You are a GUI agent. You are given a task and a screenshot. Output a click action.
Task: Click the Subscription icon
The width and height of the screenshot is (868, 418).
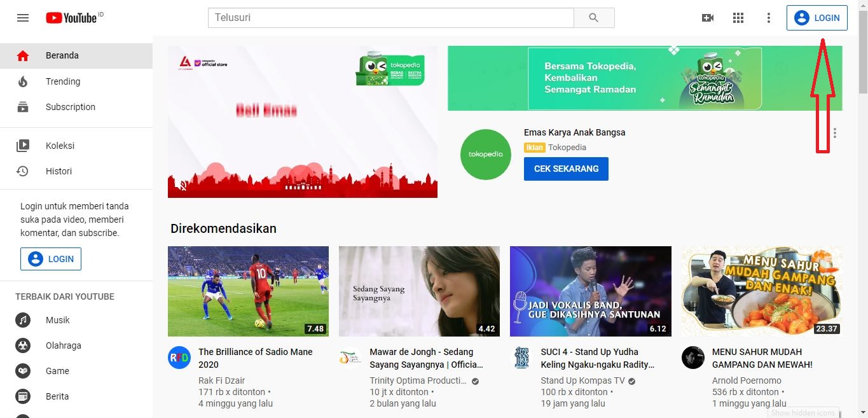pyautogui.click(x=23, y=107)
